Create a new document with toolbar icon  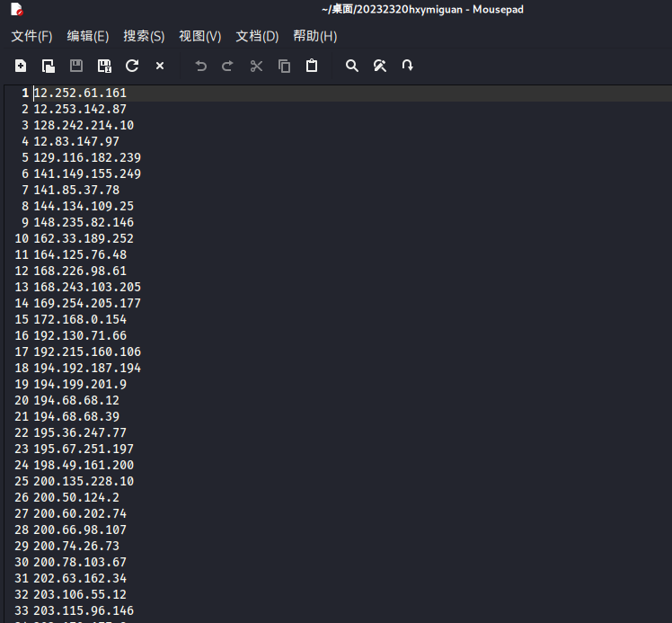21,66
